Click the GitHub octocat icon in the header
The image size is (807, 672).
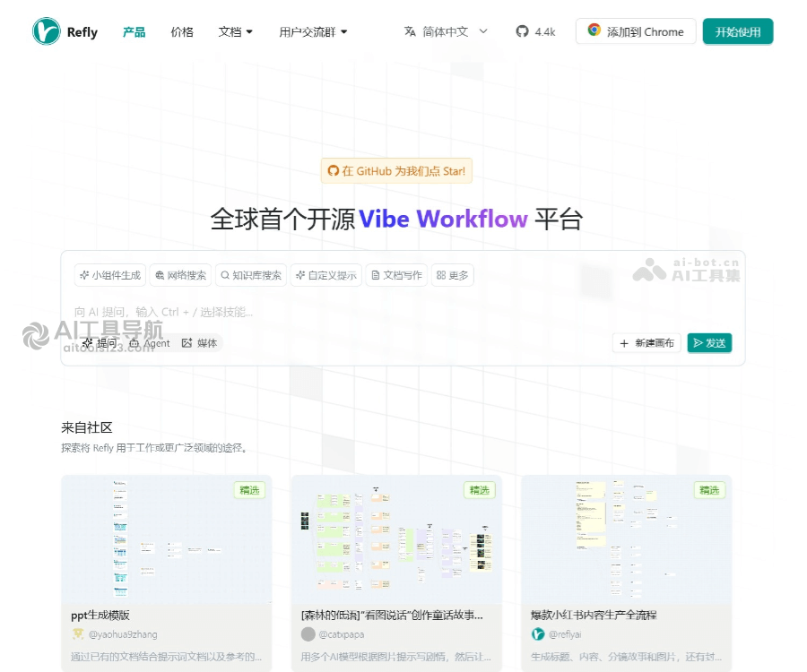[x=522, y=31]
